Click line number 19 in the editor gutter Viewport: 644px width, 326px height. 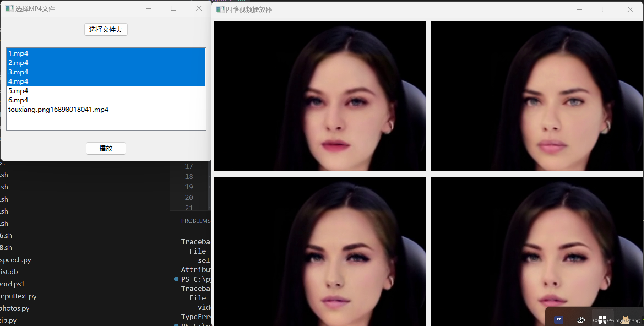[189, 187]
